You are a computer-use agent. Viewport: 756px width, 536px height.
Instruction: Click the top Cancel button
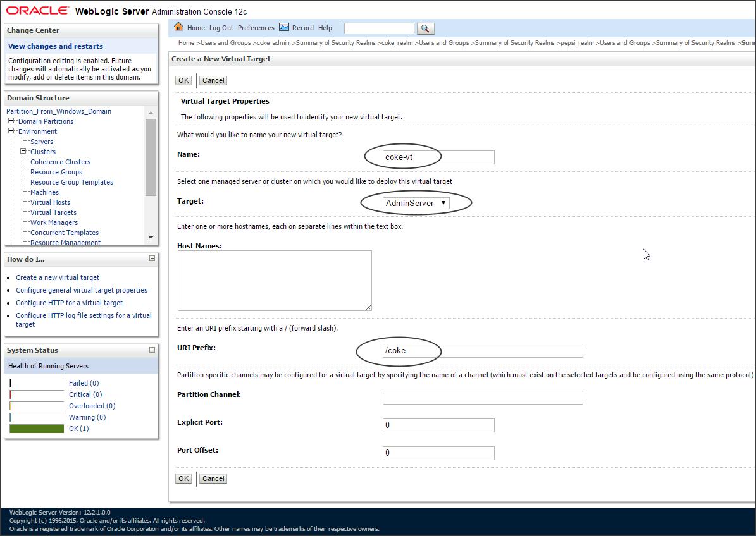coord(213,80)
